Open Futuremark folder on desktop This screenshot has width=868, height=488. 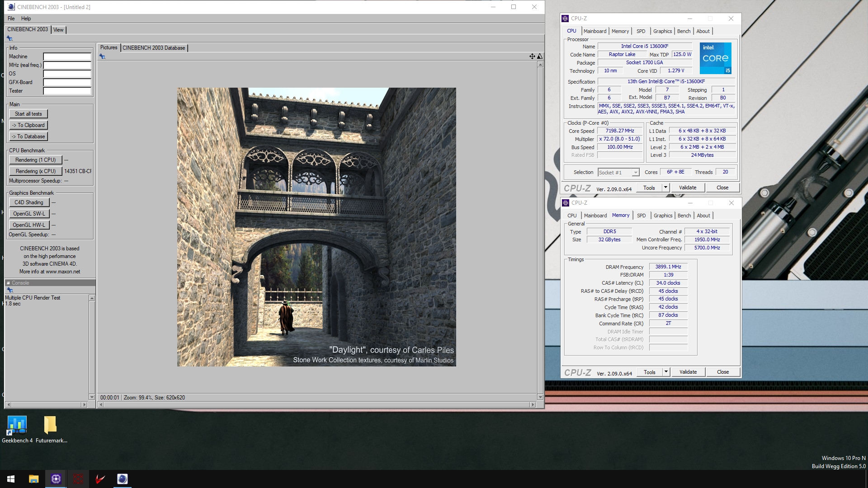coord(51,429)
